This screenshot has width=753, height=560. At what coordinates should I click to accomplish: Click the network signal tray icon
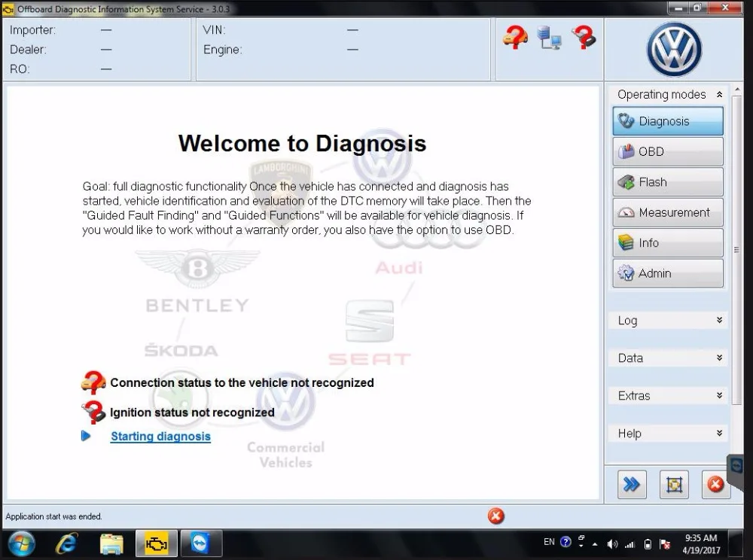(630, 544)
